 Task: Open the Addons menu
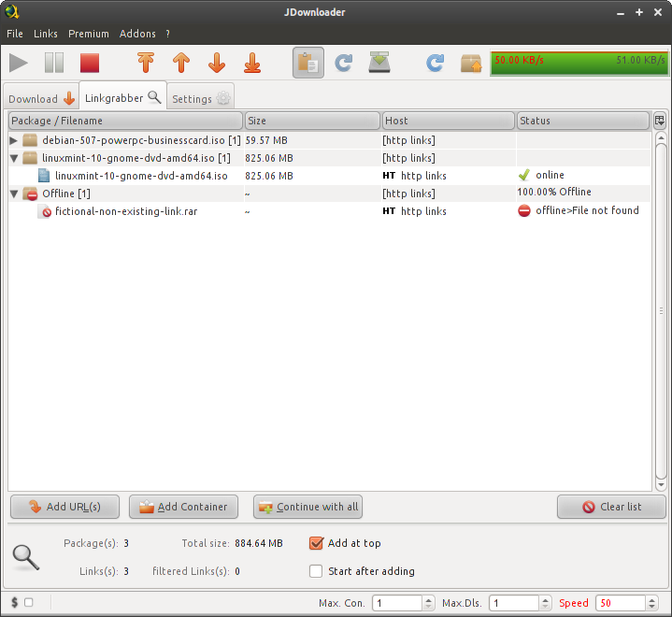pos(137,34)
